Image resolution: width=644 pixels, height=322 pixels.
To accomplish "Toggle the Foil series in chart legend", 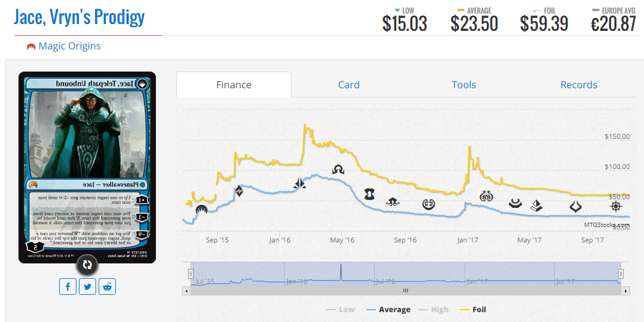I will [473, 310].
